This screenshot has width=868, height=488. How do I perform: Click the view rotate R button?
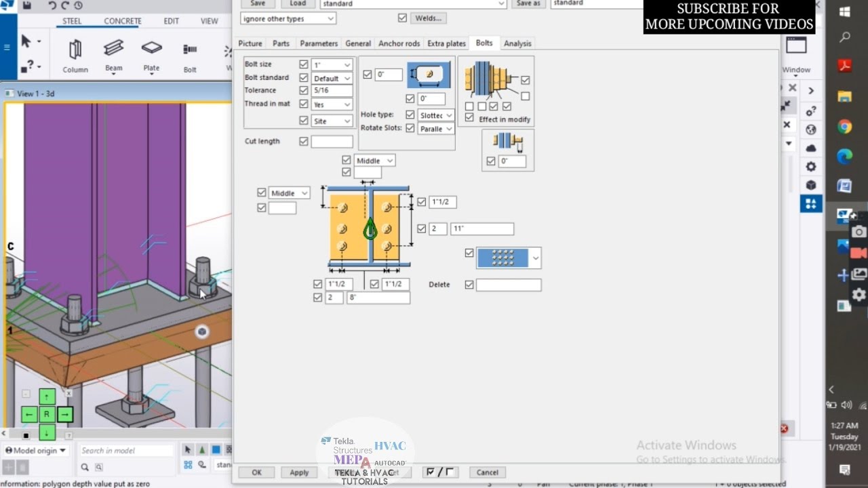pos(47,414)
